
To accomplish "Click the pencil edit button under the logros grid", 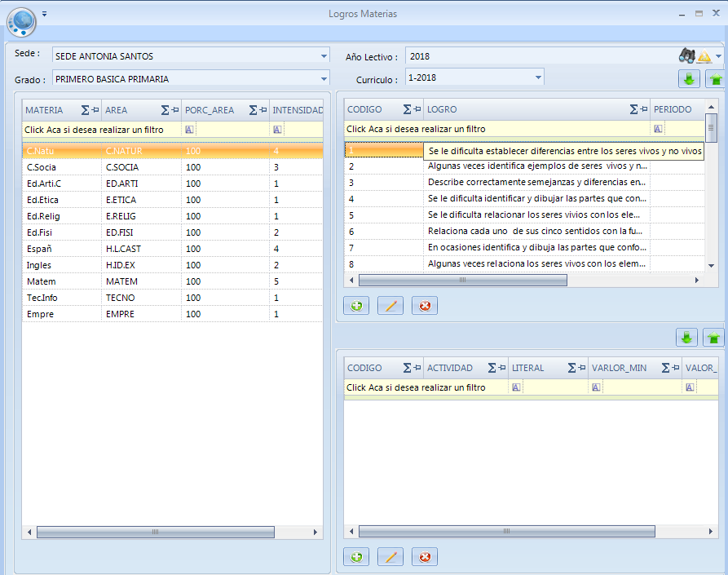I will 390,307.
